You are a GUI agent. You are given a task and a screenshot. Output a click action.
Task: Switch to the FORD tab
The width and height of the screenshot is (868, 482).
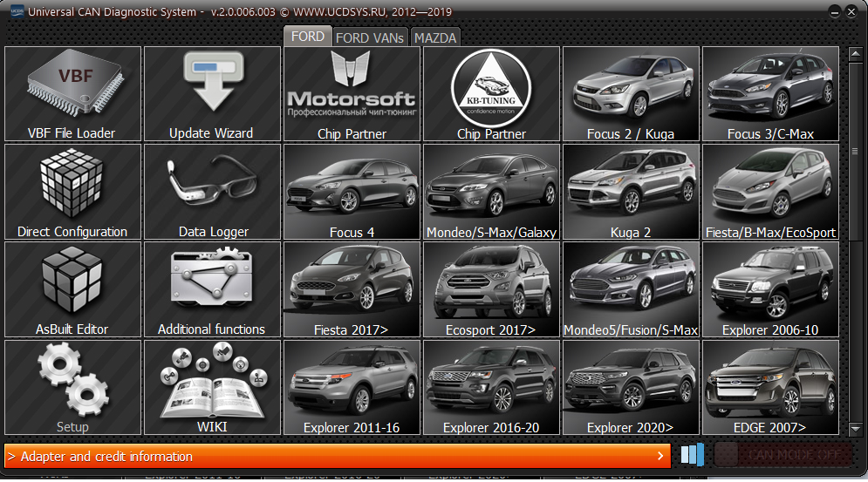pos(308,37)
